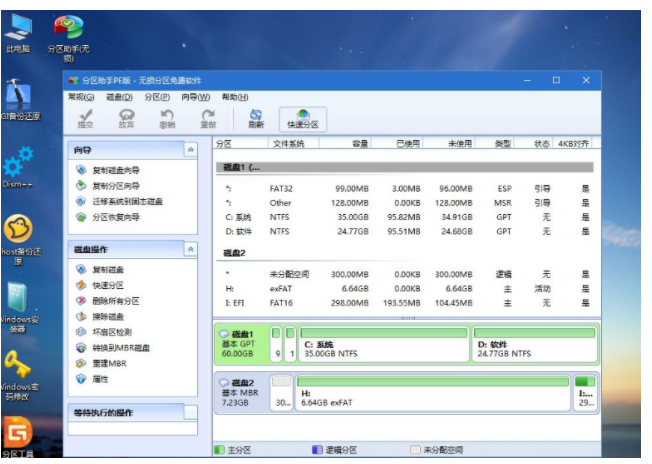Click the 撤销 (Undo) toolbar icon
The width and height of the screenshot is (652, 464).
(167, 118)
